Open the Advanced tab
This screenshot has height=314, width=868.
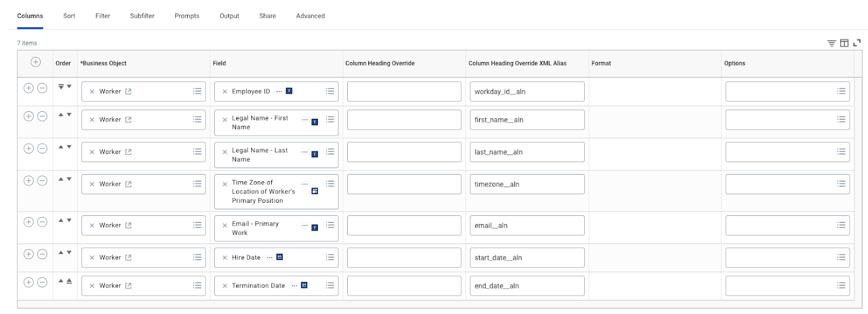coord(310,16)
